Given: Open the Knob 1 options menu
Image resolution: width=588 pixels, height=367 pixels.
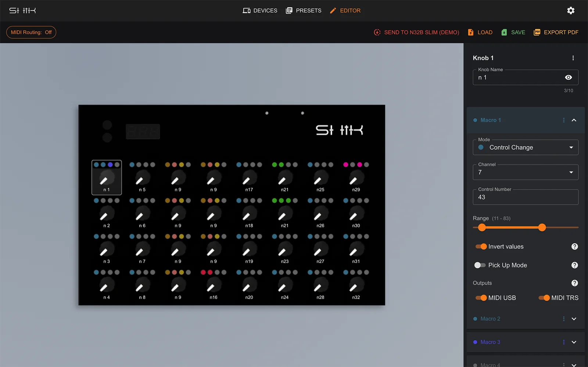Looking at the screenshot, I should tap(573, 58).
